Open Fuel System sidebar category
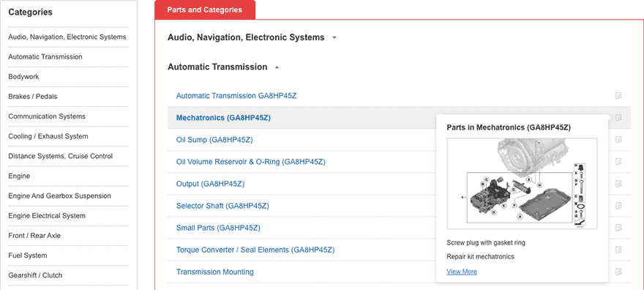The width and height of the screenshot is (644, 290). 28,256
